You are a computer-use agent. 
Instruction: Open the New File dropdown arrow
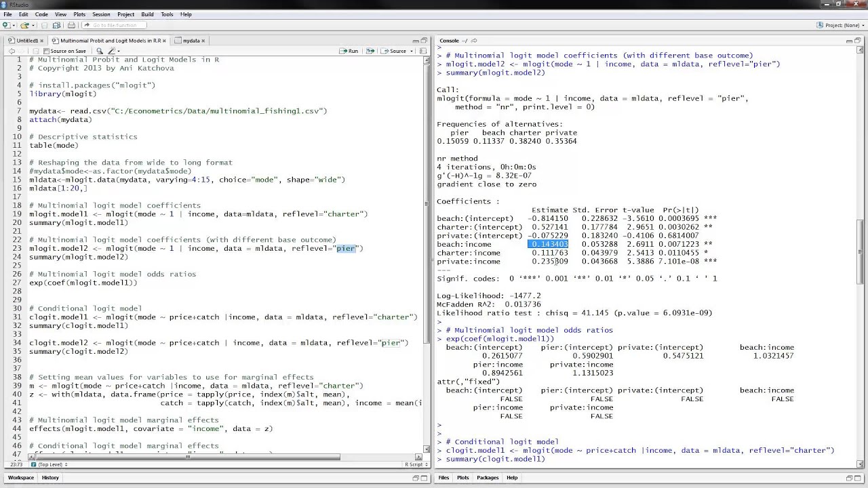tap(14, 26)
